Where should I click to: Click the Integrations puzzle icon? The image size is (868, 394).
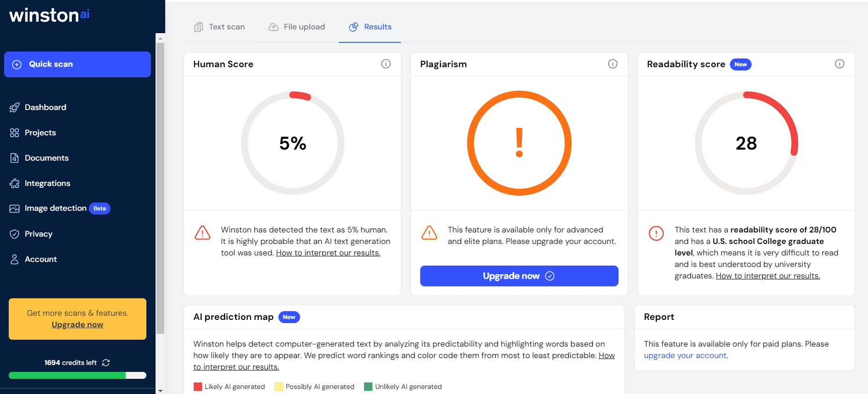point(15,183)
